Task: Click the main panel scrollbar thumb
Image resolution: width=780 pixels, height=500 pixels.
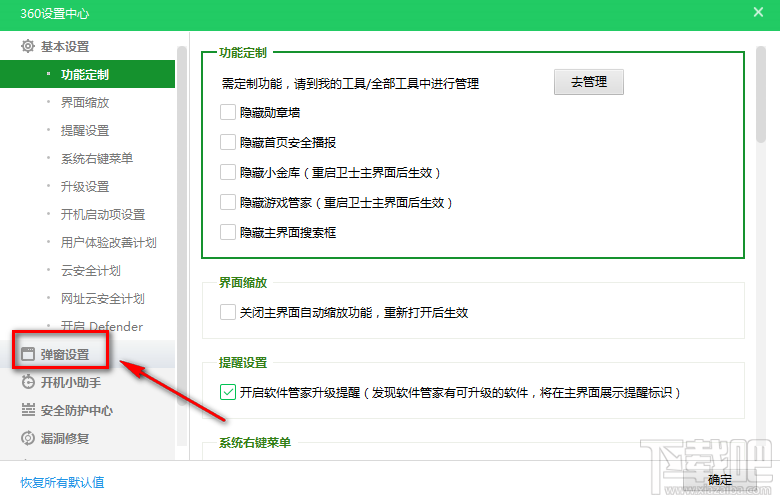Action: click(x=760, y=95)
